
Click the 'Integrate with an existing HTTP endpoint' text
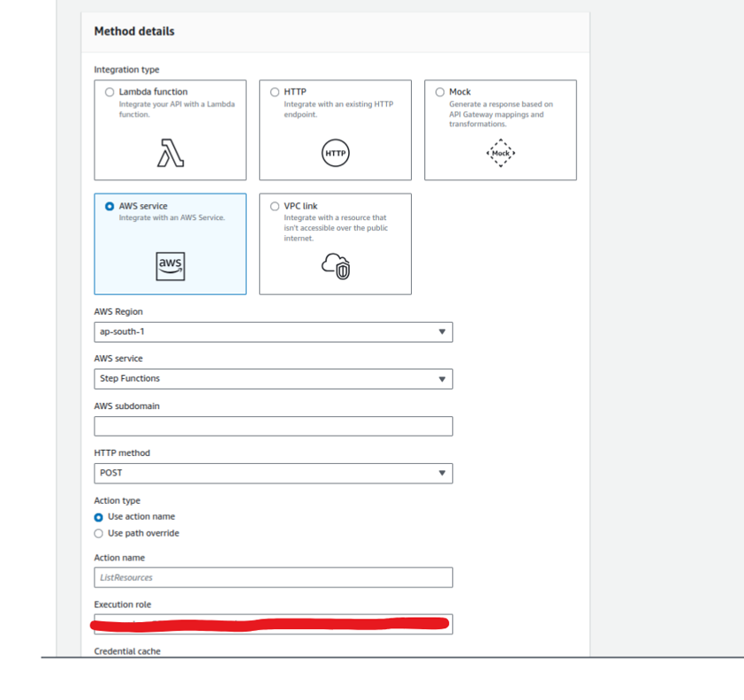(338, 109)
